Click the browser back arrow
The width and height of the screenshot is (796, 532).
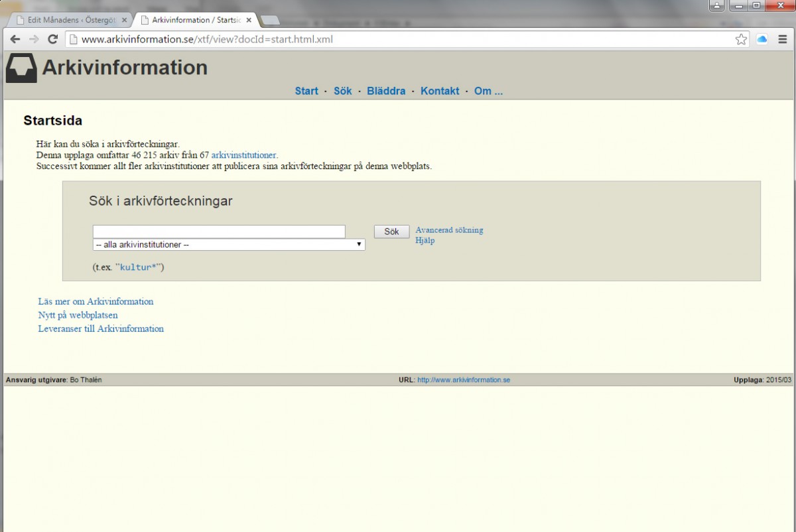[x=15, y=39]
